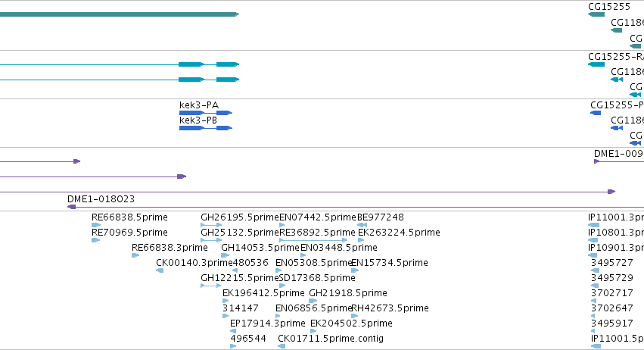Click the 314147 EST arrow
The height and width of the screenshot is (350, 644).
tap(226, 316)
